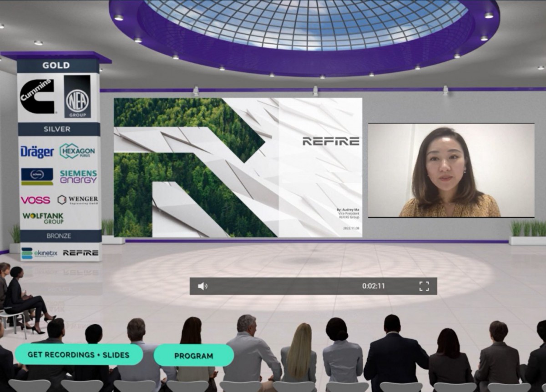This screenshot has height=392, width=546.
Task: Open the Program button
Action: 194,356
